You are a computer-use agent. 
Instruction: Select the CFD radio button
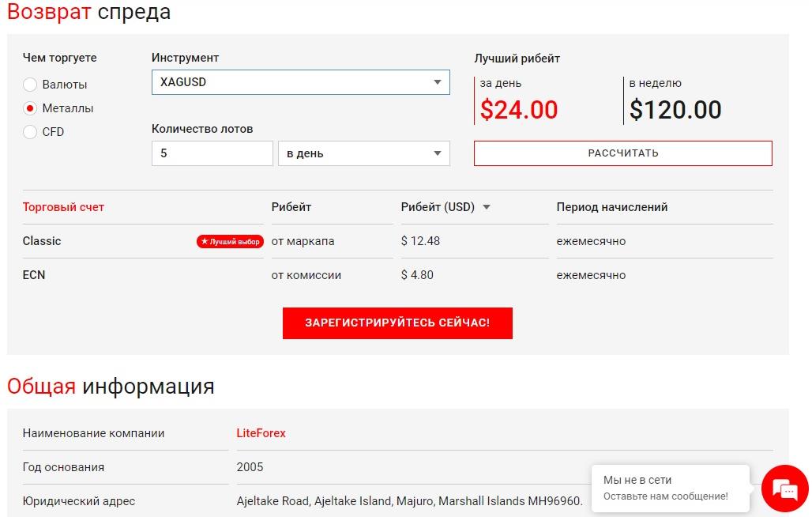click(30, 132)
